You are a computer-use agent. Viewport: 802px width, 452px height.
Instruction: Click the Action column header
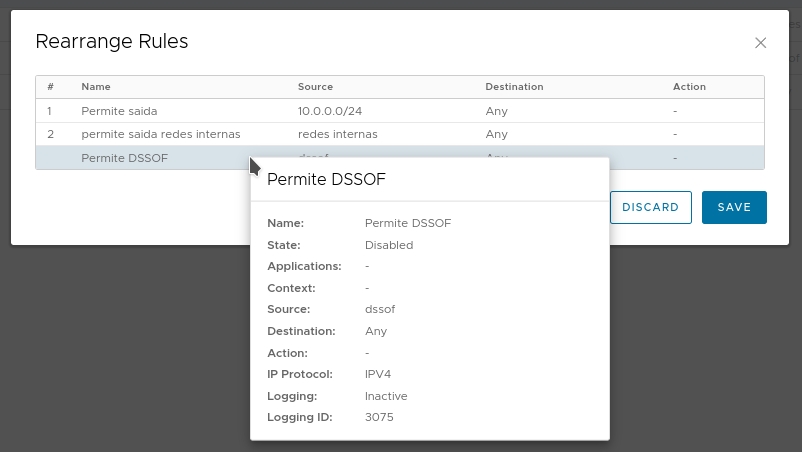point(689,87)
